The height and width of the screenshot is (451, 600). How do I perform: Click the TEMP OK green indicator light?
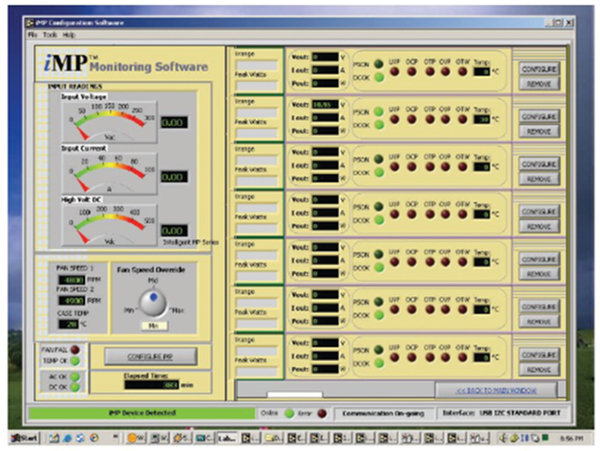pyautogui.click(x=73, y=361)
